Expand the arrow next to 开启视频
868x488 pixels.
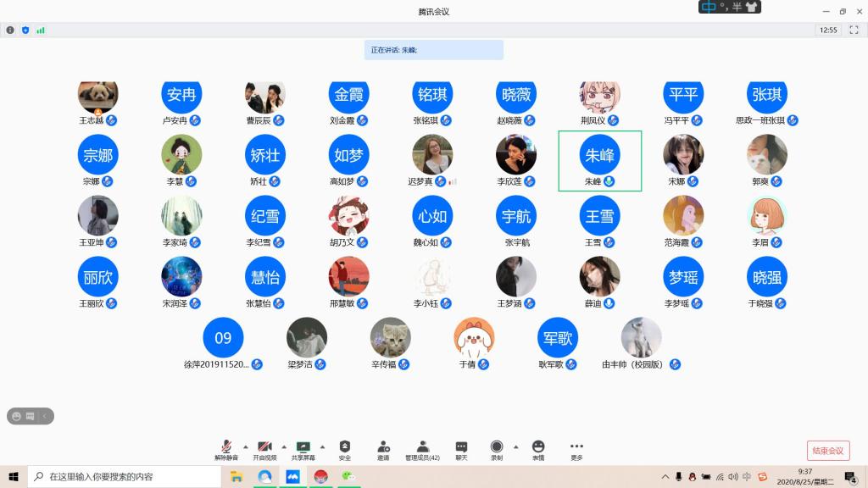(x=284, y=446)
